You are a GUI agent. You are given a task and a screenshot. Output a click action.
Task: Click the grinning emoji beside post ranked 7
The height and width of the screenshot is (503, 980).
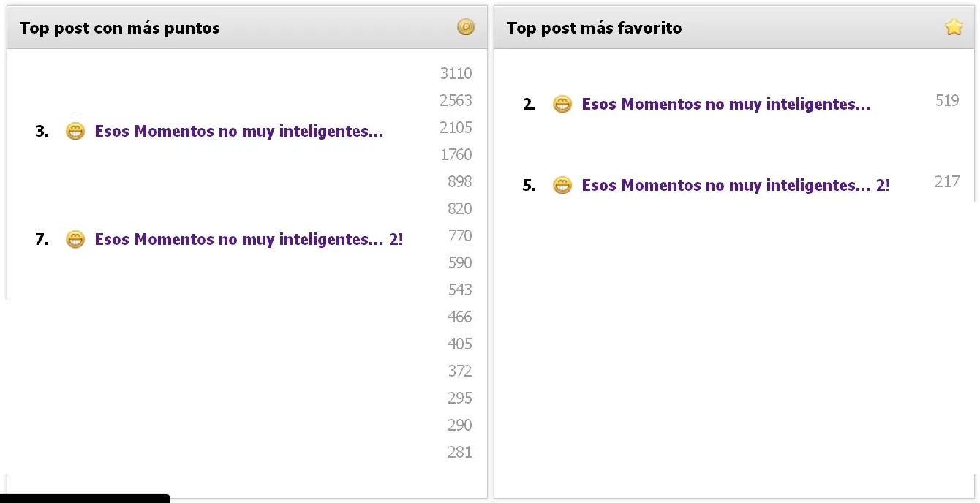coord(75,239)
